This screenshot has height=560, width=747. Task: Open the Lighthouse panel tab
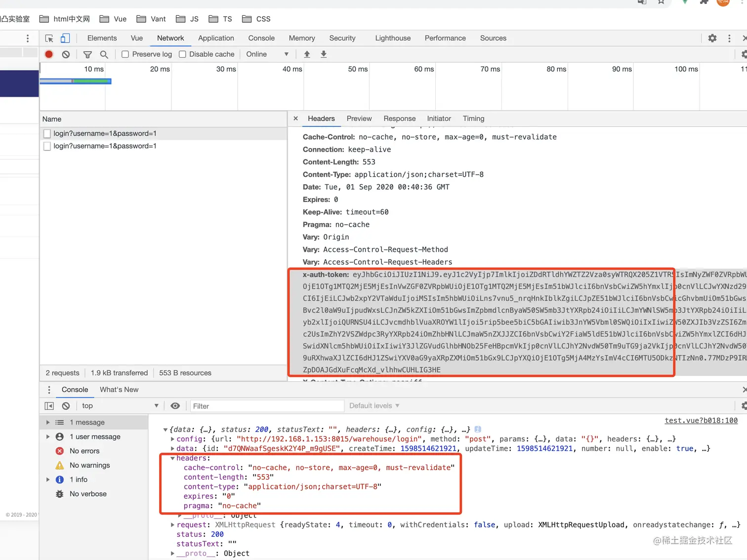pos(393,38)
